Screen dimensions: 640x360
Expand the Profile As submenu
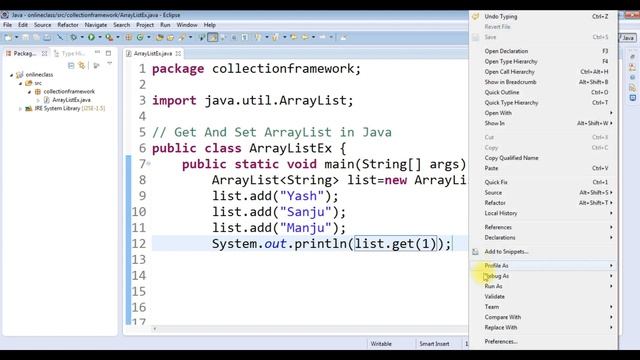544,265
